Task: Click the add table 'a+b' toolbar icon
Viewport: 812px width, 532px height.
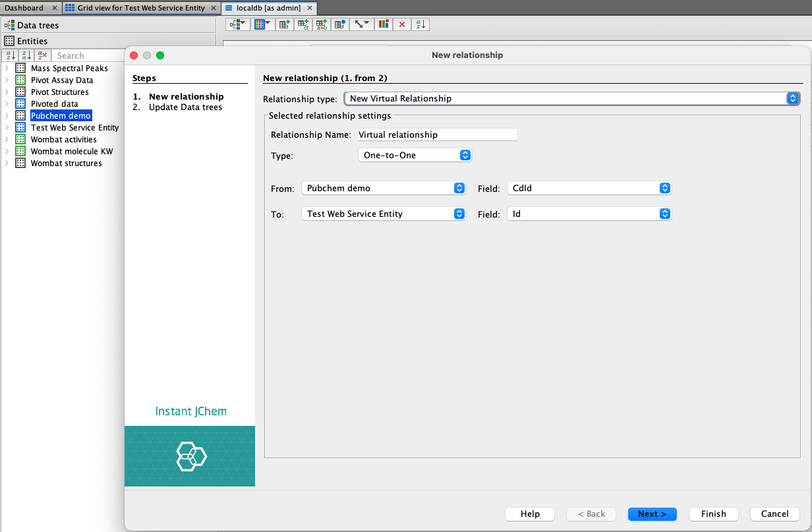Action: pyautogui.click(x=322, y=24)
